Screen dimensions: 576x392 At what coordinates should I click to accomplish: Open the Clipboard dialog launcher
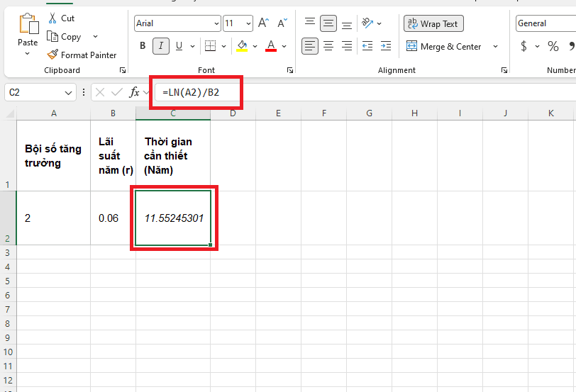pos(123,70)
